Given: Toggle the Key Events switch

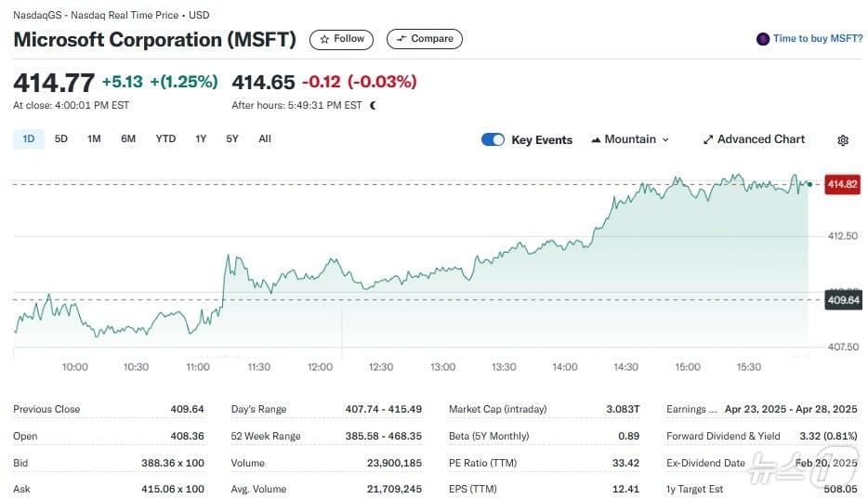Looking at the screenshot, I should (493, 139).
